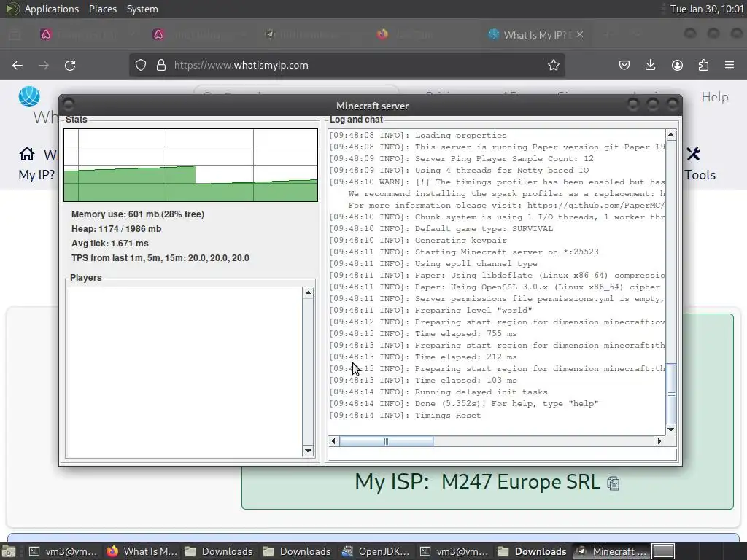Click the log scroll right arrow
Screen dimensions: 747x560
(x=659, y=441)
